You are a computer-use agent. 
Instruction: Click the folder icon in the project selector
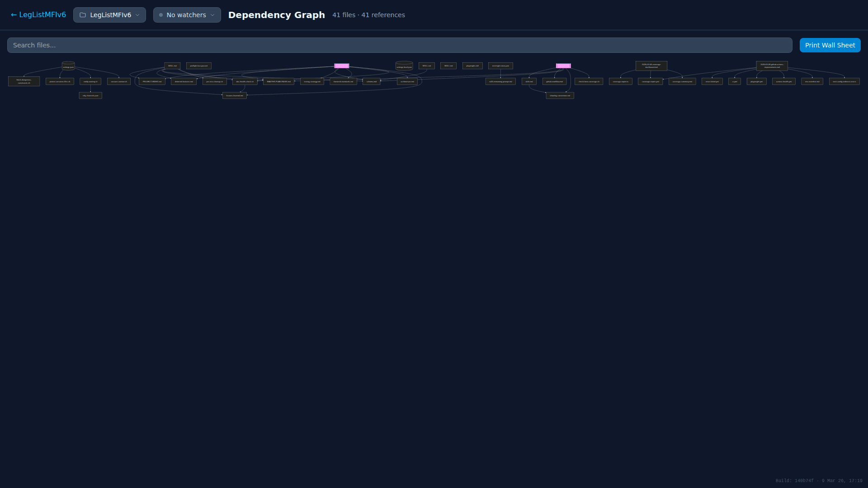click(83, 15)
